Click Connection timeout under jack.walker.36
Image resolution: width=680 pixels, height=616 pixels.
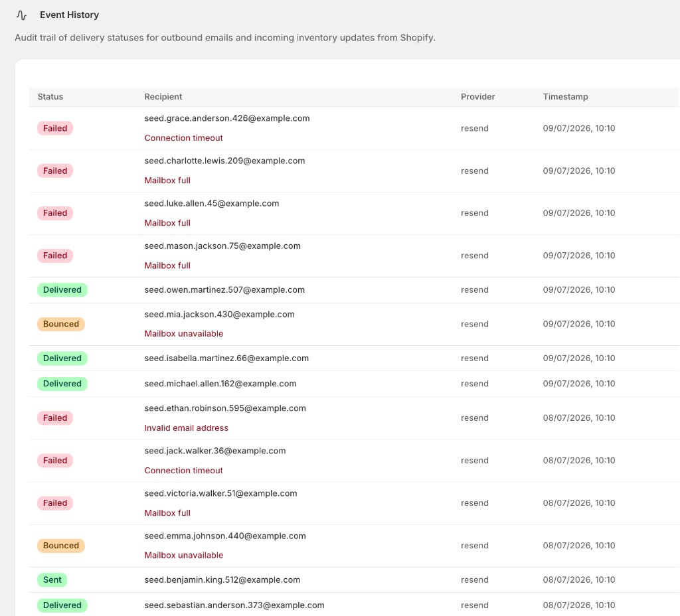click(183, 471)
